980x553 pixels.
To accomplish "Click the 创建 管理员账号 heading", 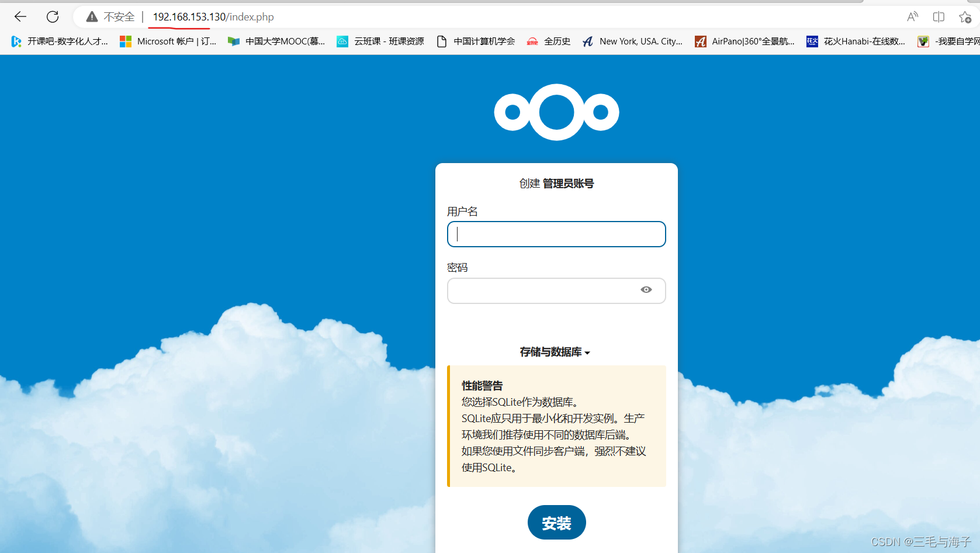I will [x=556, y=184].
